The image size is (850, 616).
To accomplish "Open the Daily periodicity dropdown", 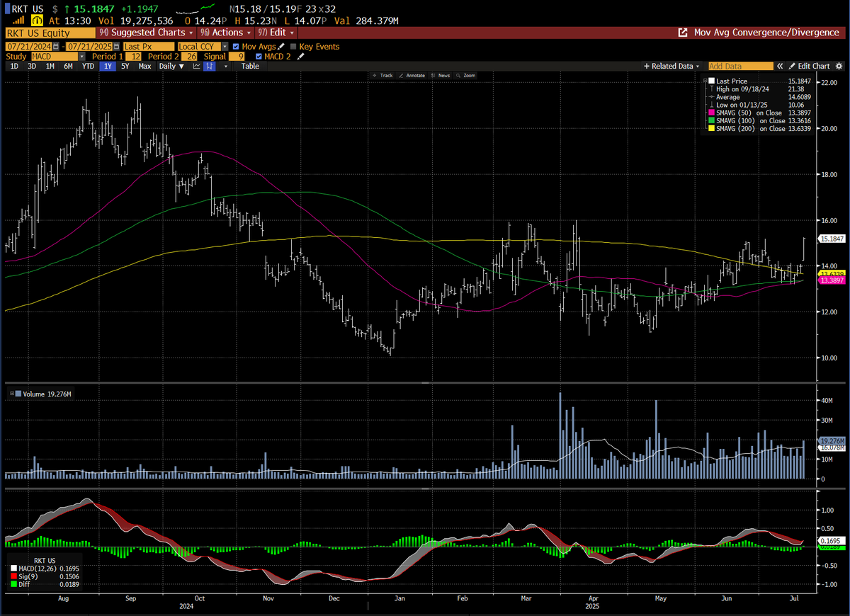I will [x=171, y=66].
